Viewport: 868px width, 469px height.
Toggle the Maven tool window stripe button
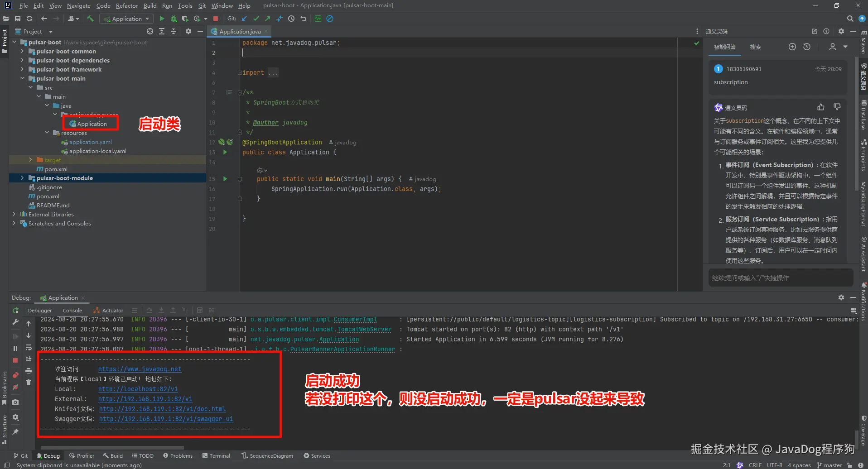863,43
